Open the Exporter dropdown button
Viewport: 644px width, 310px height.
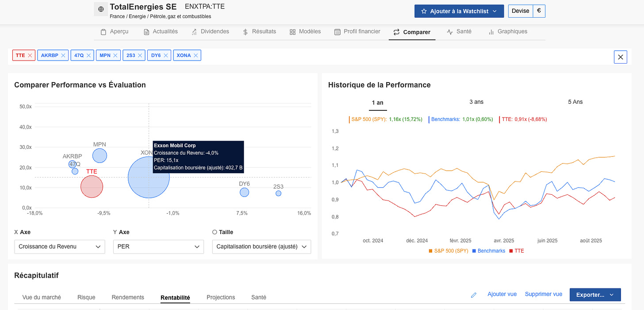595,295
